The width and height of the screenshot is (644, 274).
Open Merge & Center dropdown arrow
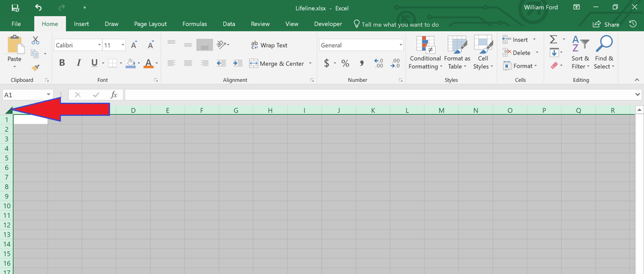[310, 64]
